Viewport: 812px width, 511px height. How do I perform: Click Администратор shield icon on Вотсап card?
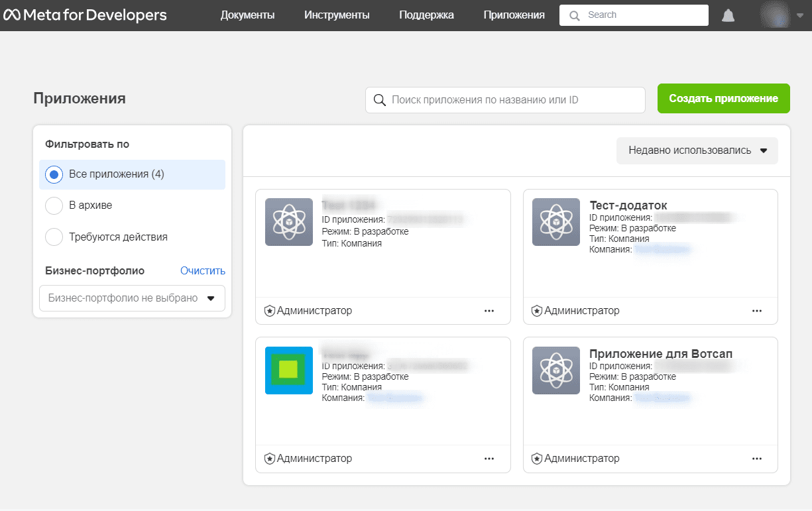pyautogui.click(x=537, y=458)
